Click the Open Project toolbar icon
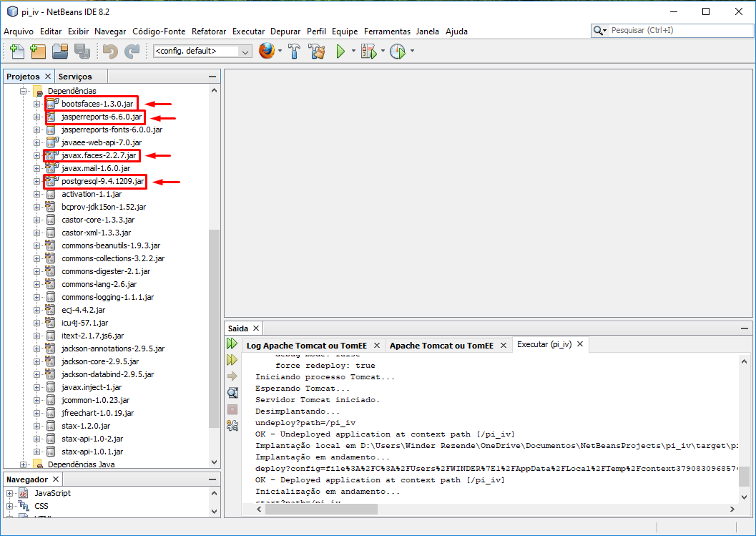 tap(60, 51)
